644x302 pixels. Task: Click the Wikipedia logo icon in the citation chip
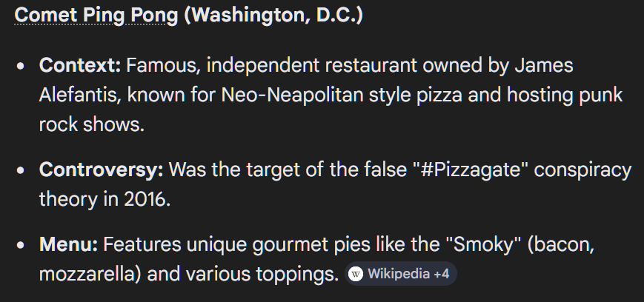click(355, 274)
